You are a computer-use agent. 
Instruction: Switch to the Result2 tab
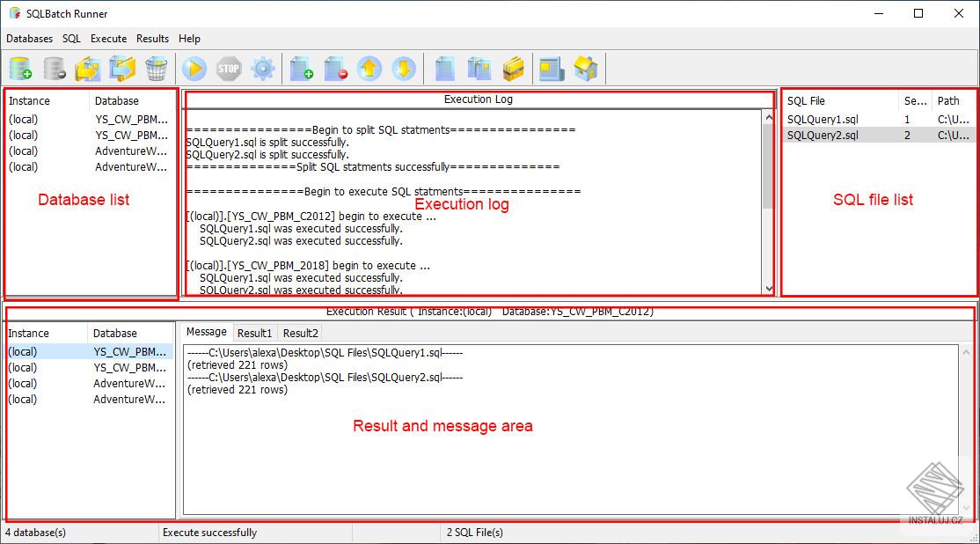(x=300, y=333)
